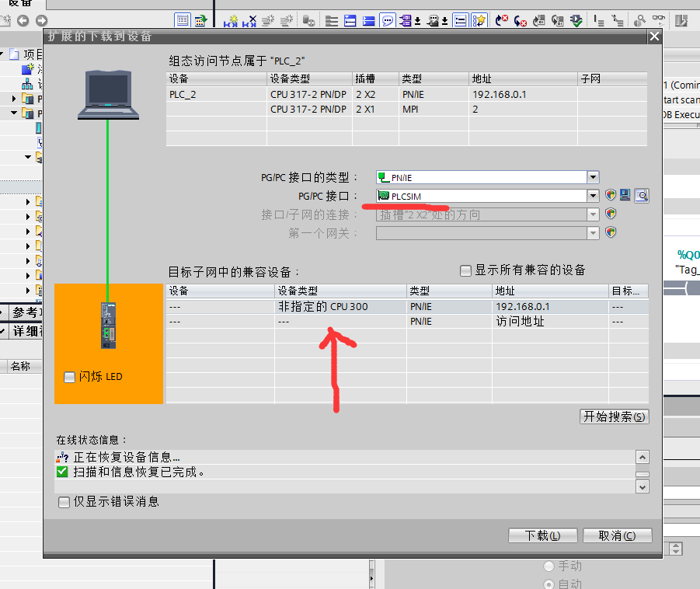Enable the 闪烁 LED checkbox
Viewport: 700px width, 589px height.
pyautogui.click(x=69, y=377)
